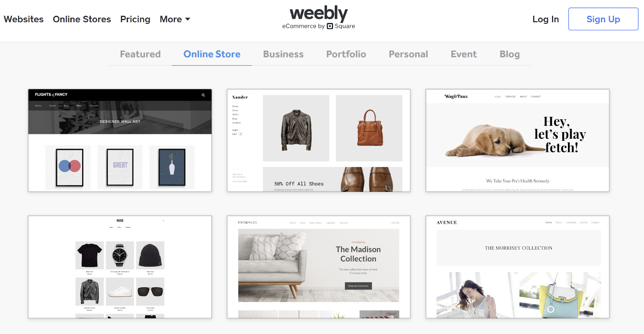Choose the Xander theme thumbnail
644x334 pixels.
(319, 140)
